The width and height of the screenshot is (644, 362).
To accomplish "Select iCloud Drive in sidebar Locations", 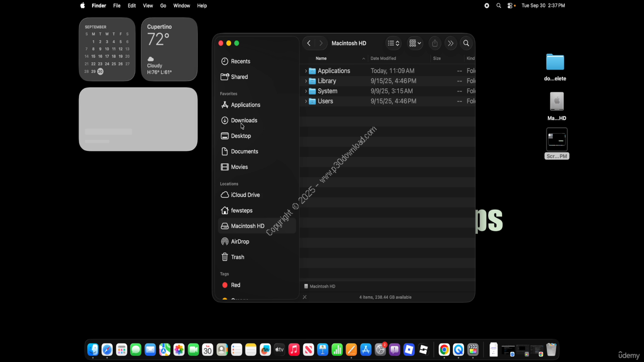I will (x=245, y=195).
